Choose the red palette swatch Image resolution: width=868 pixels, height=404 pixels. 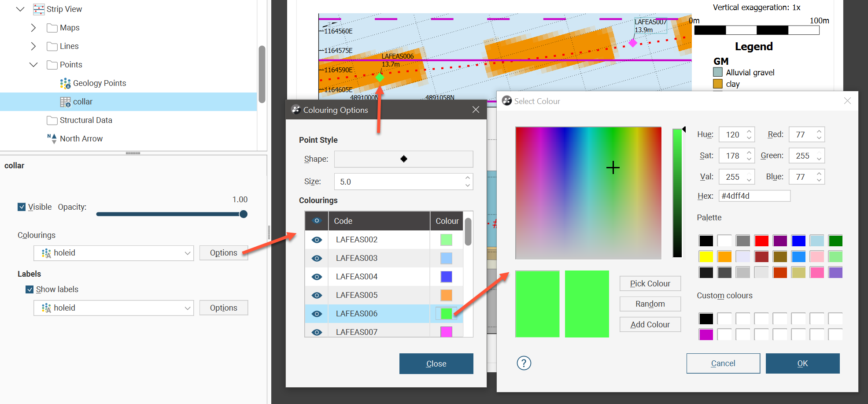(x=761, y=241)
